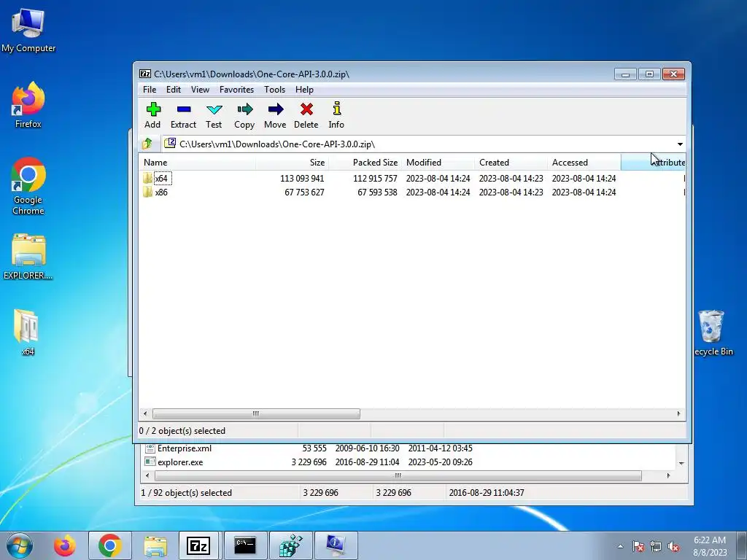This screenshot has height=560, width=747.
Task: Sort by Packed Size column header
Action: (x=365, y=163)
